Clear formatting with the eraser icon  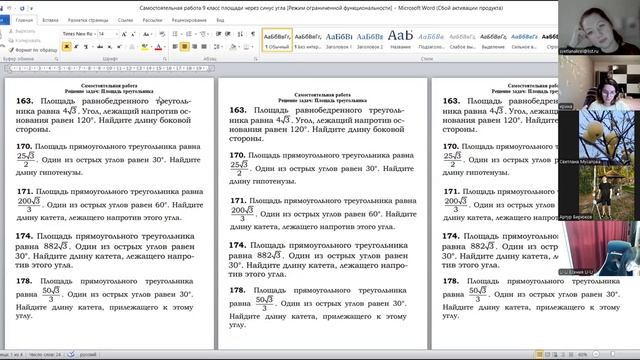(162, 34)
